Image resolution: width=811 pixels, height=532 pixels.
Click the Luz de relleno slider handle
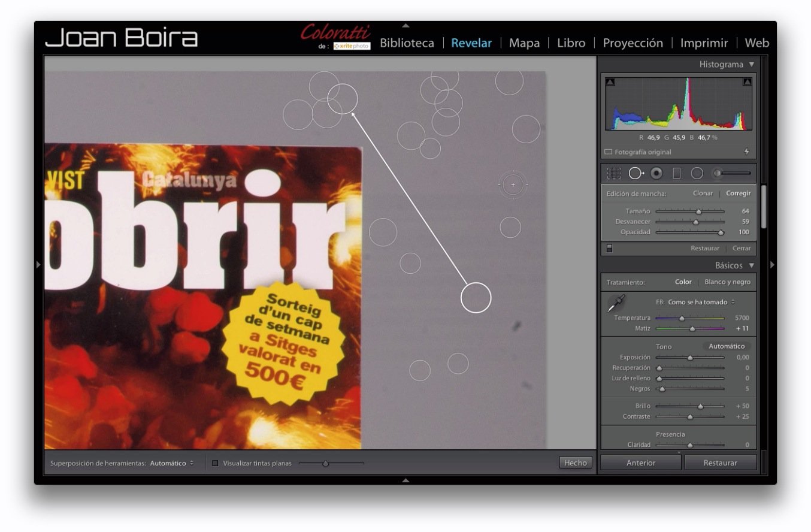659,379
